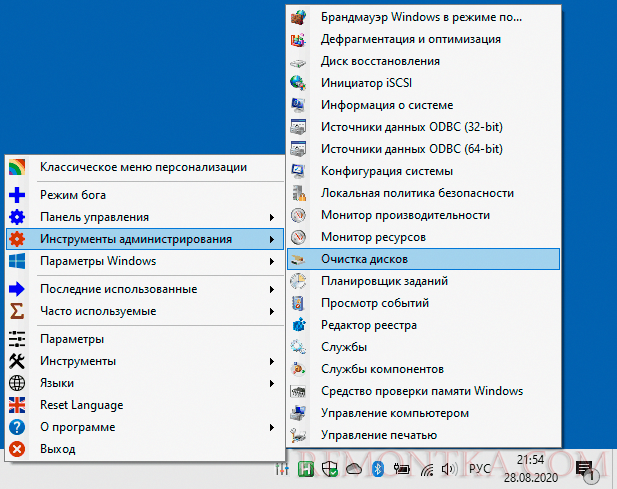Click the defragmentation icon beside Дефрагментация и оптимизация
The height and width of the screenshot is (489, 617).
click(x=298, y=39)
